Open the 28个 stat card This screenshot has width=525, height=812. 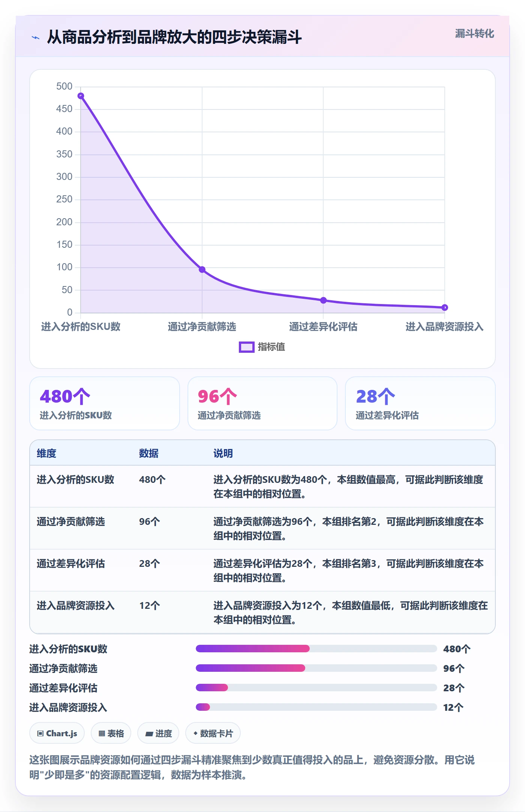[x=420, y=403]
